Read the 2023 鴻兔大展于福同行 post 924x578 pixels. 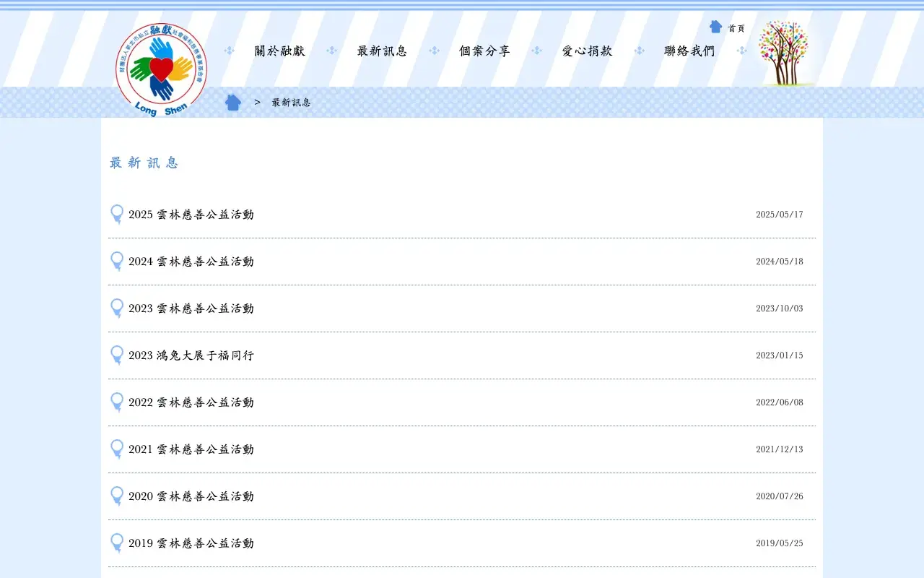coord(191,355)
